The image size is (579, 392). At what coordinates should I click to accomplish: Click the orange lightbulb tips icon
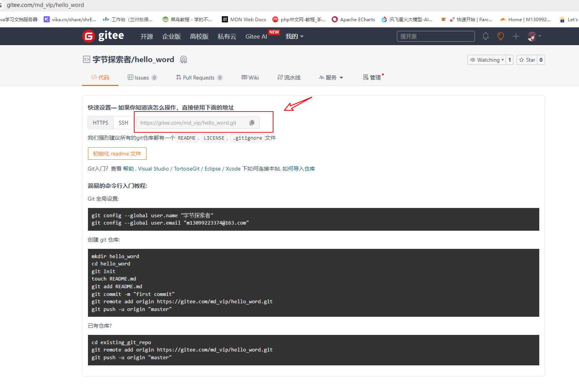tap(501, 36)
